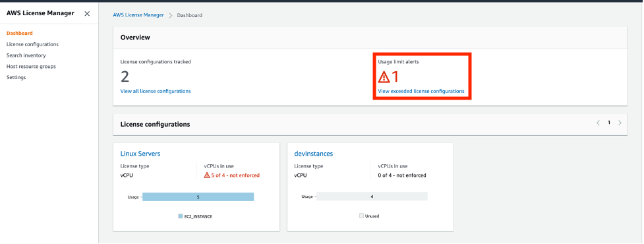
Task: Click AWS License Manager breadcrumb link
Action: pos(138,15)
